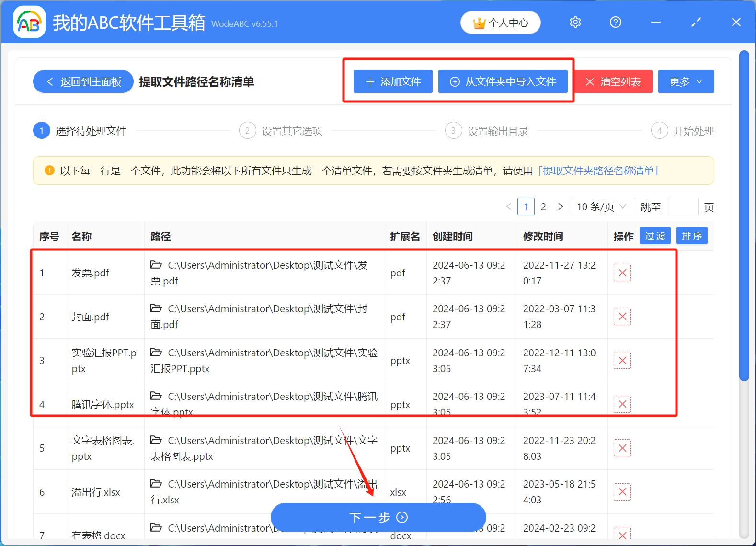Open the 10 条/页 page size dropdown

(x=602, y=206)
